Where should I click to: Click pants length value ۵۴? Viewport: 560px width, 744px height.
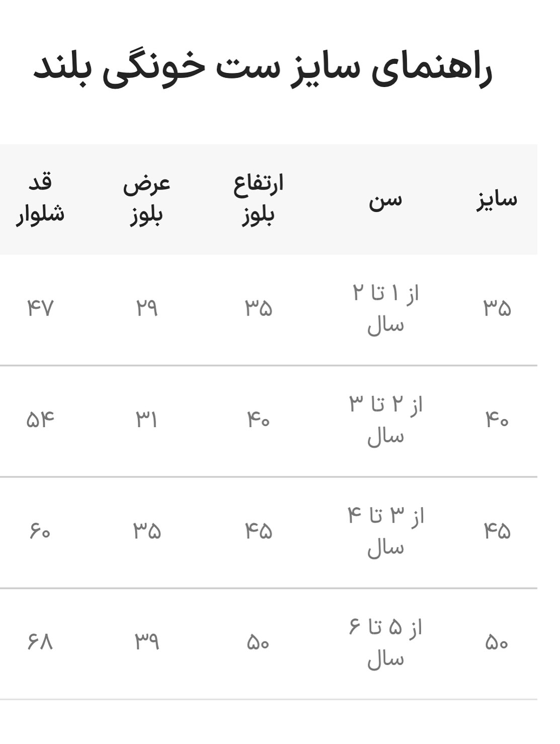coord(40,420)
